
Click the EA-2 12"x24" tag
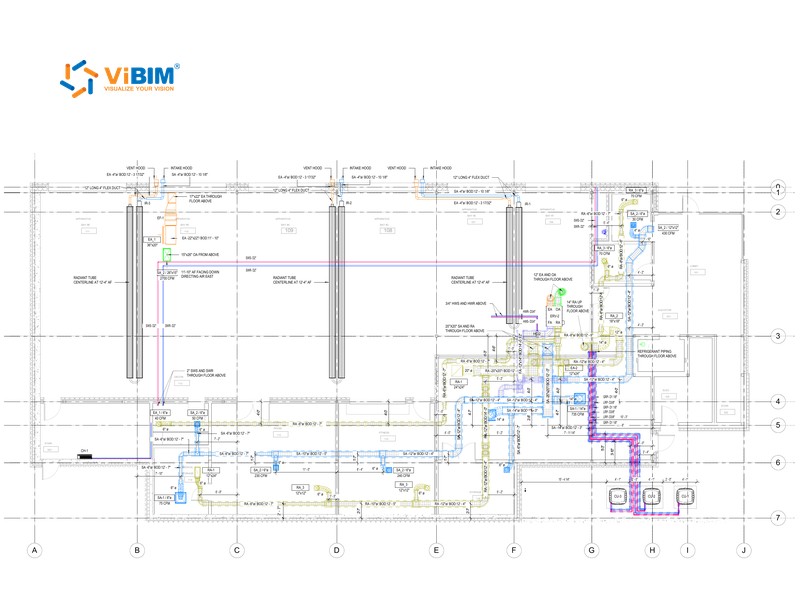click(574, 370)
